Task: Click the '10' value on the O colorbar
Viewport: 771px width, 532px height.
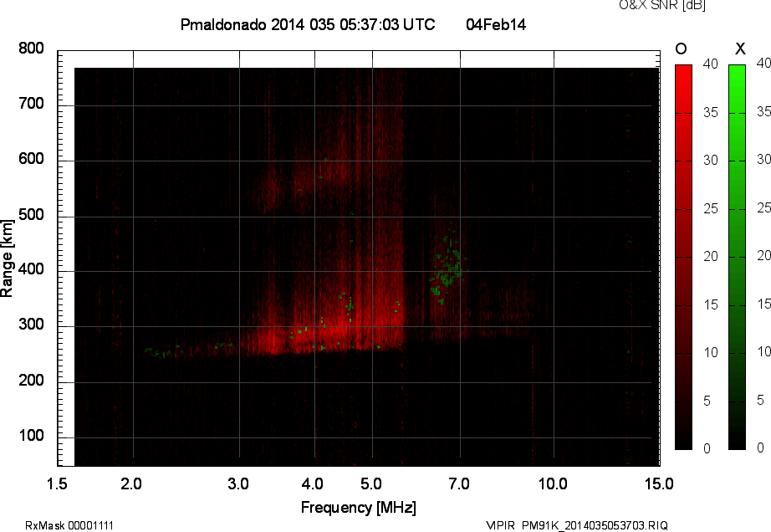Action: [710, 352]
